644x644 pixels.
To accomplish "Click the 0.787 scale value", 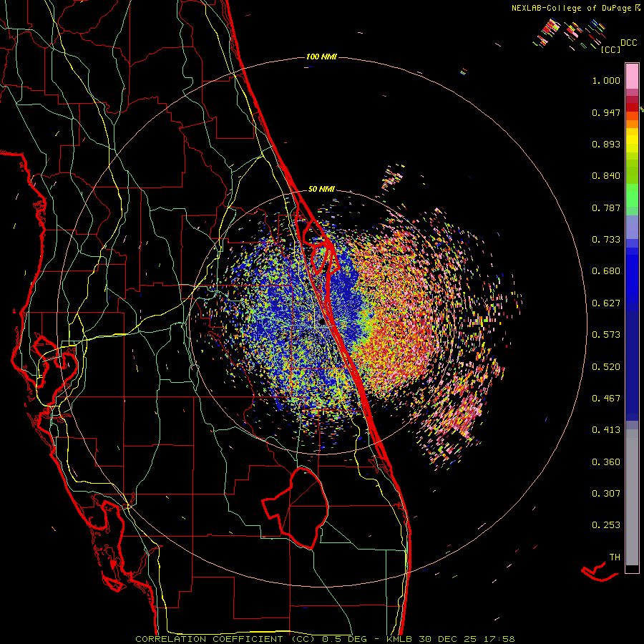I will (x=606, y=208).
